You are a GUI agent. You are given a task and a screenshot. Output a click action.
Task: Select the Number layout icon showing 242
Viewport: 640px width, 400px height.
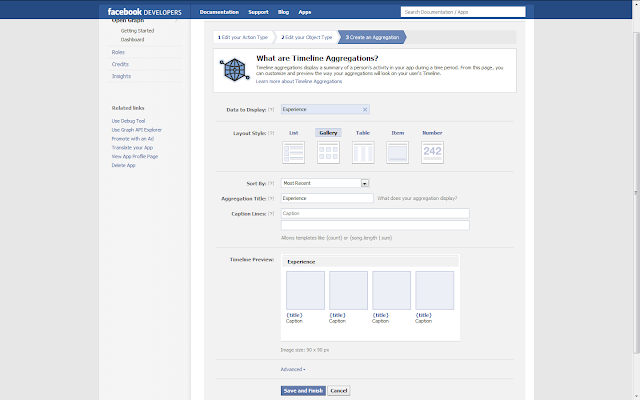click(432, 152)
